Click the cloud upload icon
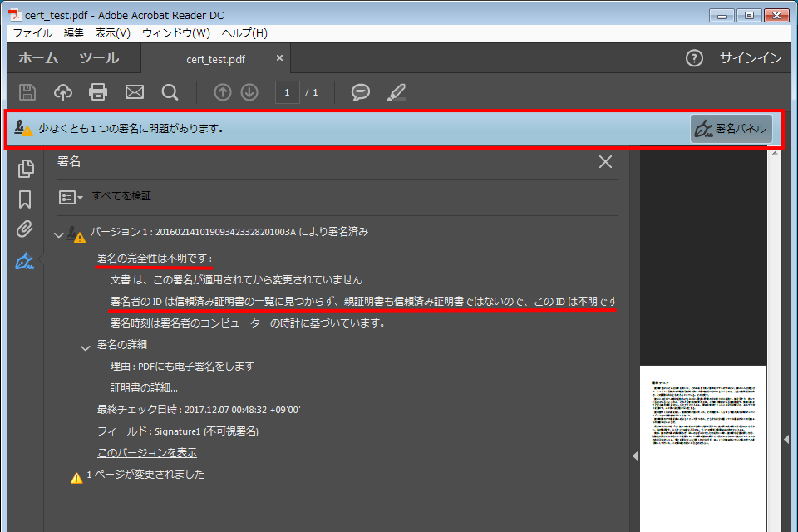 click(63, 92)
